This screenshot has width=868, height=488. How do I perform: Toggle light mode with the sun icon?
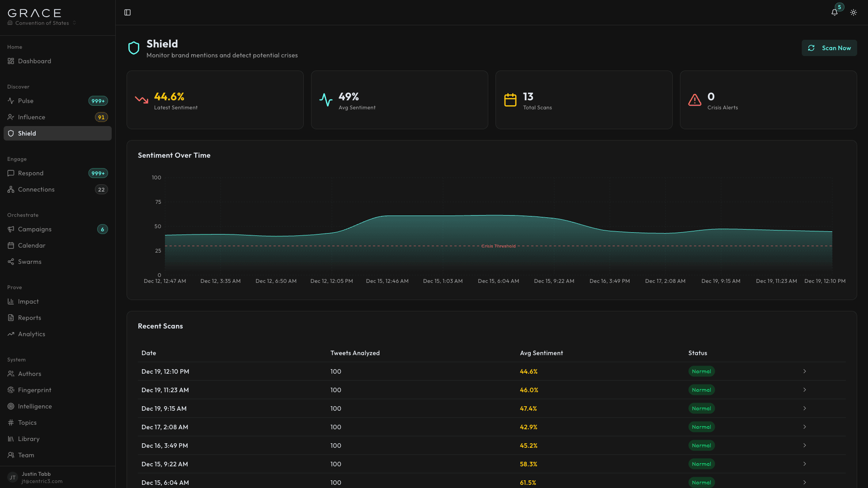click(x=854, y=12)
